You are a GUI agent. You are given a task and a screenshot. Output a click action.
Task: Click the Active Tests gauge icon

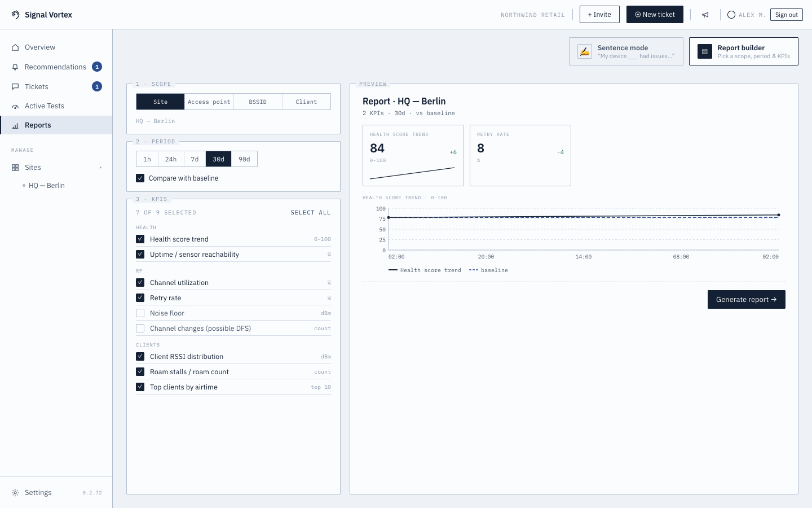click(15, 106)
